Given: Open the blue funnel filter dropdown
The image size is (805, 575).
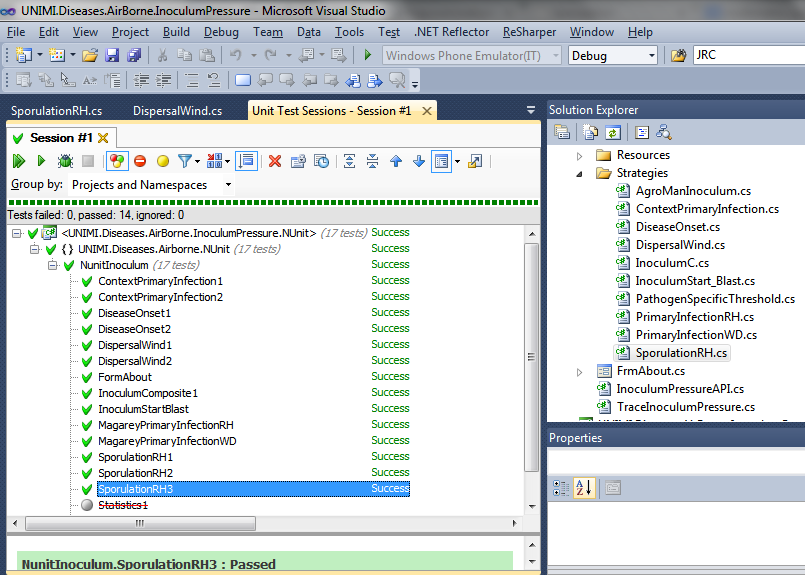Looking at the screenshot, I should pyautogui.click(x=188, y=161).
